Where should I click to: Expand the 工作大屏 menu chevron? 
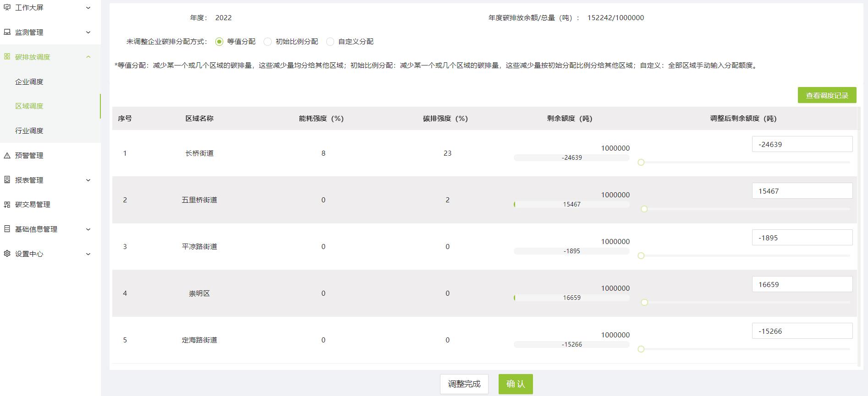tap(88, 8)
